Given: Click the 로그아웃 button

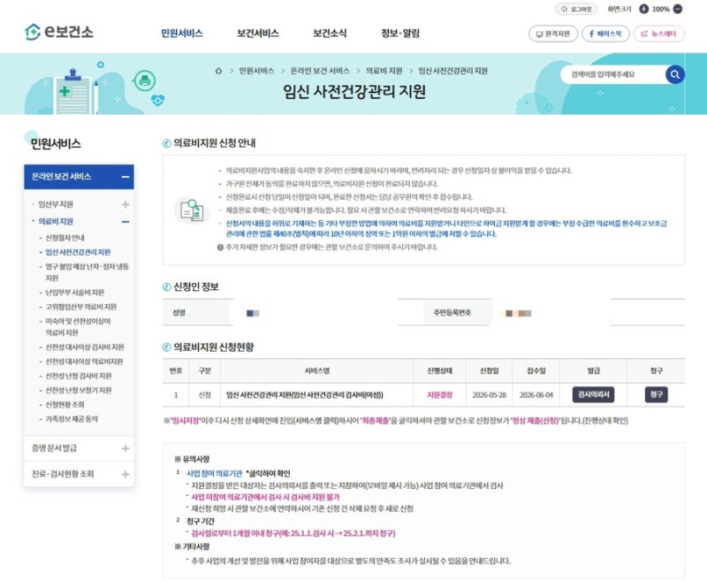Looking at the screenshot, I should pyautogui.click(x=576, y=9).
